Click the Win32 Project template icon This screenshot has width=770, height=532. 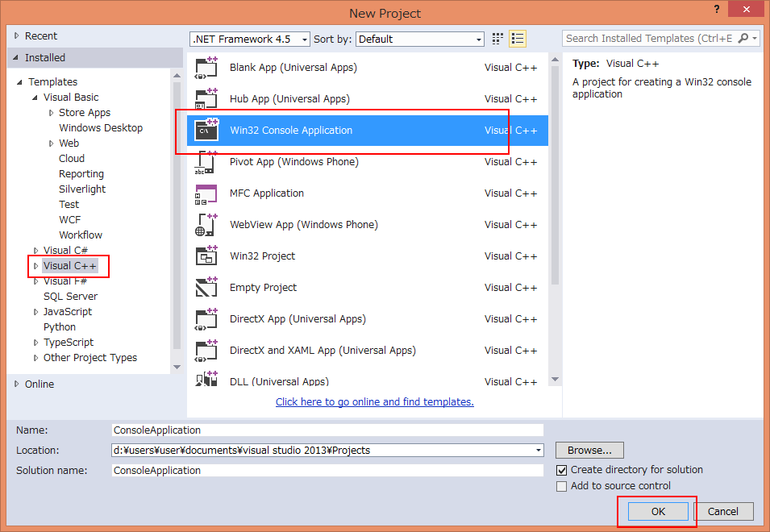(206, 256)
